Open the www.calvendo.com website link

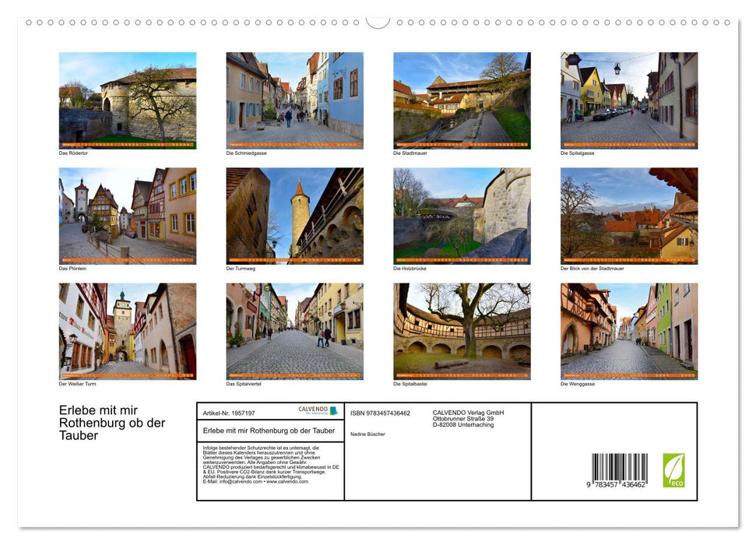pos(288,482)
